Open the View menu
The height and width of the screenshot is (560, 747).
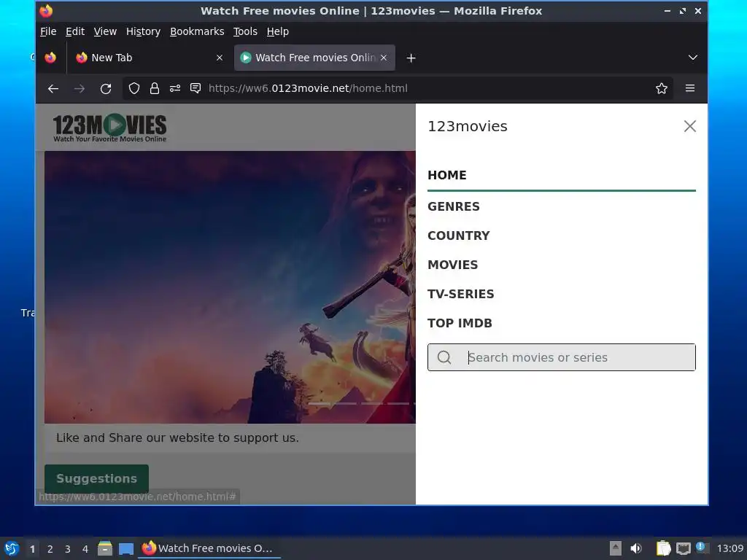point(105,31)
